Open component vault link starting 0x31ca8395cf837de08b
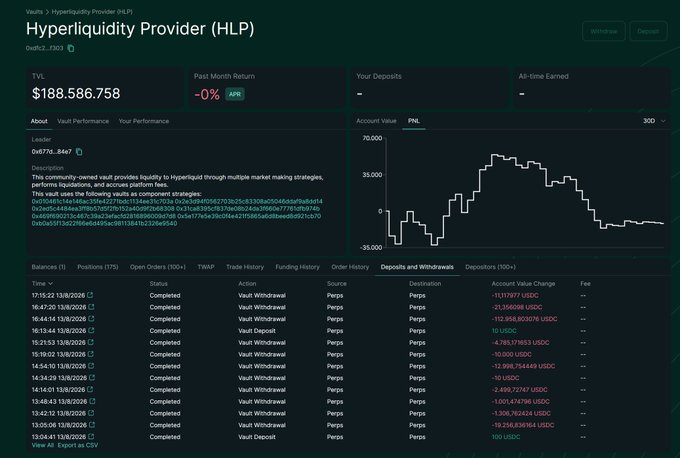680x458 pixels. (248, 209)
